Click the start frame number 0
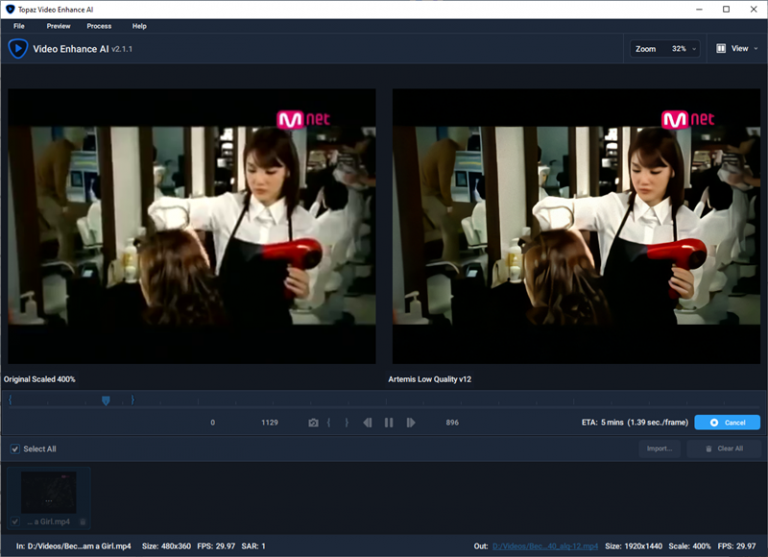768x557 pixels. pos(213,422)
